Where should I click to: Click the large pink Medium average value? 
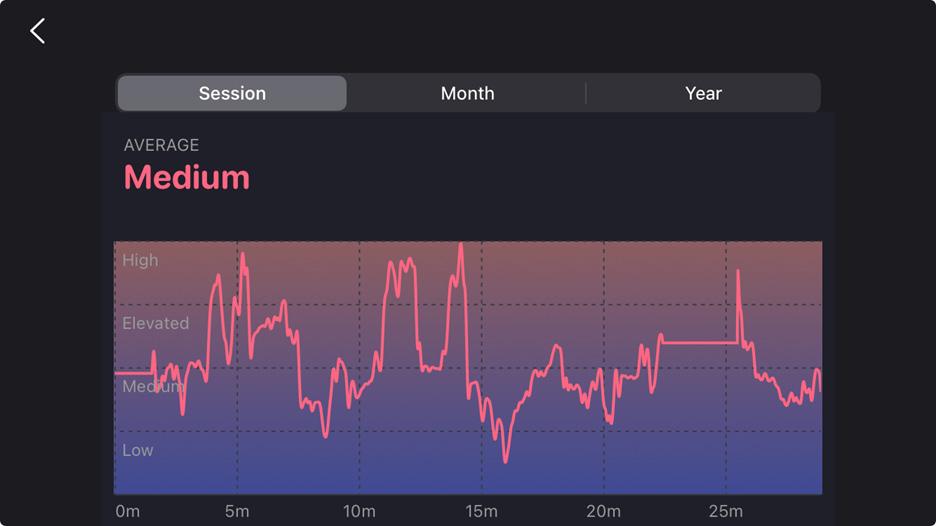click(187, 177)
